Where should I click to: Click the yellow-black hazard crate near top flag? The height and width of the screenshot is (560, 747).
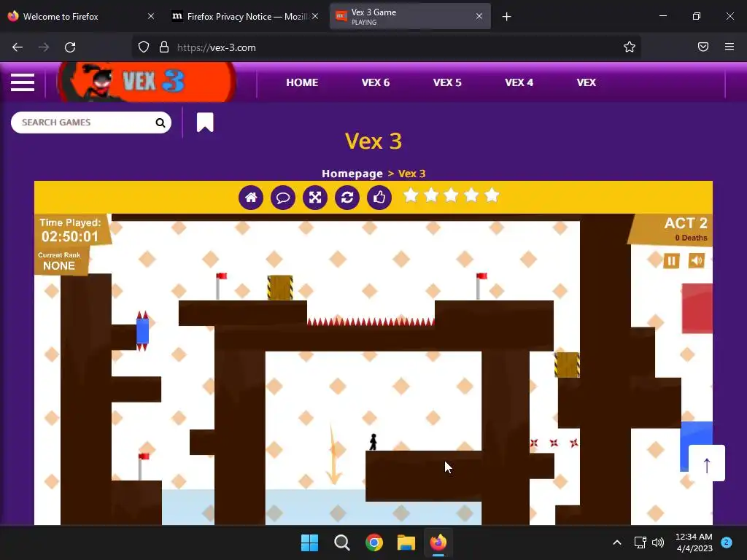click(280, 287)
